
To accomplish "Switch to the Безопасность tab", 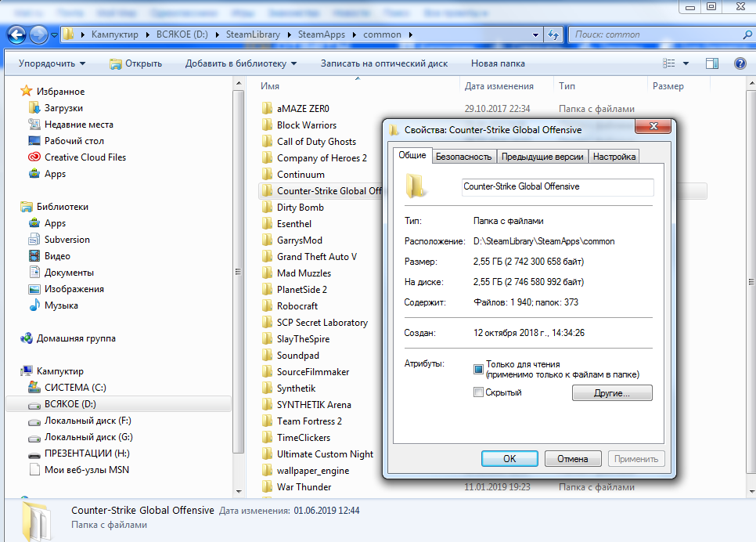I will (463, 157).
